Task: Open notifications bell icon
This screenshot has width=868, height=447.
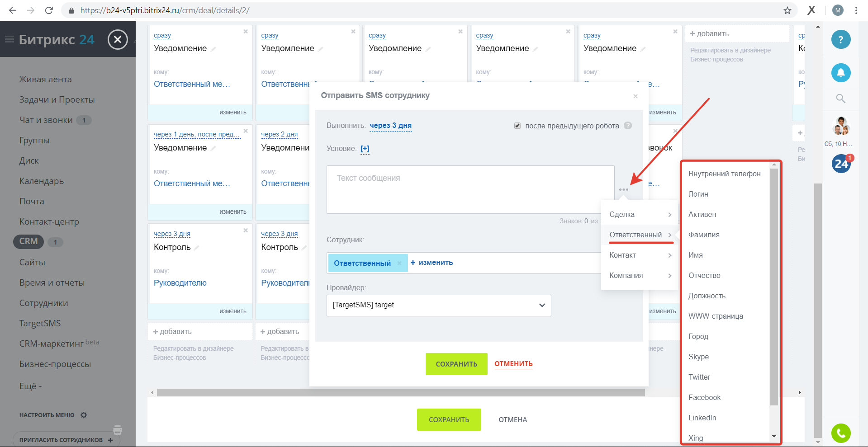Action: coord(841,73)
